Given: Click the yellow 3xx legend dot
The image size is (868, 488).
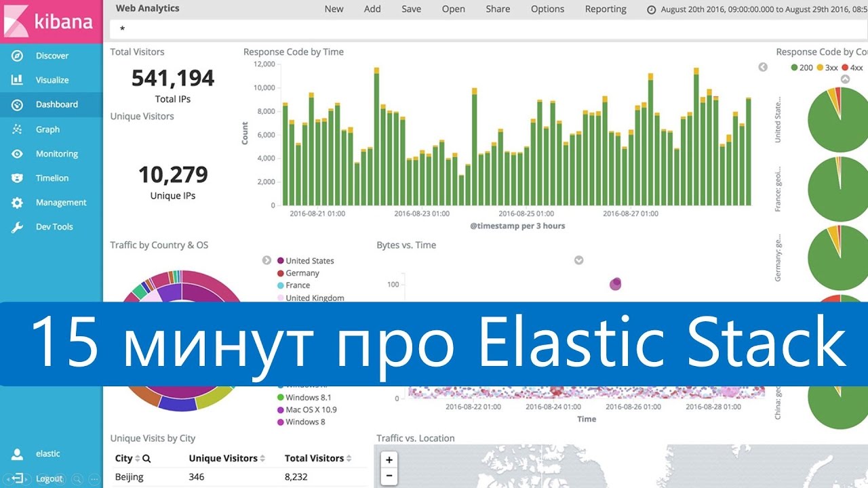Looking at the screenshot, I should [819, 67].
